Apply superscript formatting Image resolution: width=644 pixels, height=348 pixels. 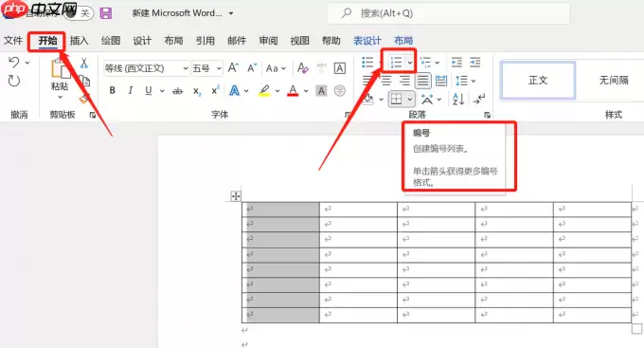point(215,90)
